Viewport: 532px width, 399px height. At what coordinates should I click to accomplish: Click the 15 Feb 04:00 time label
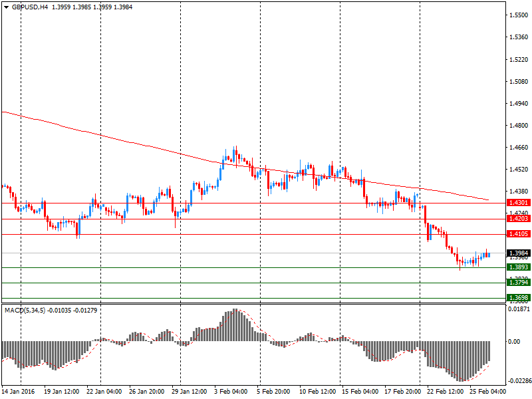pyautogui.click(x=360, y=392)
